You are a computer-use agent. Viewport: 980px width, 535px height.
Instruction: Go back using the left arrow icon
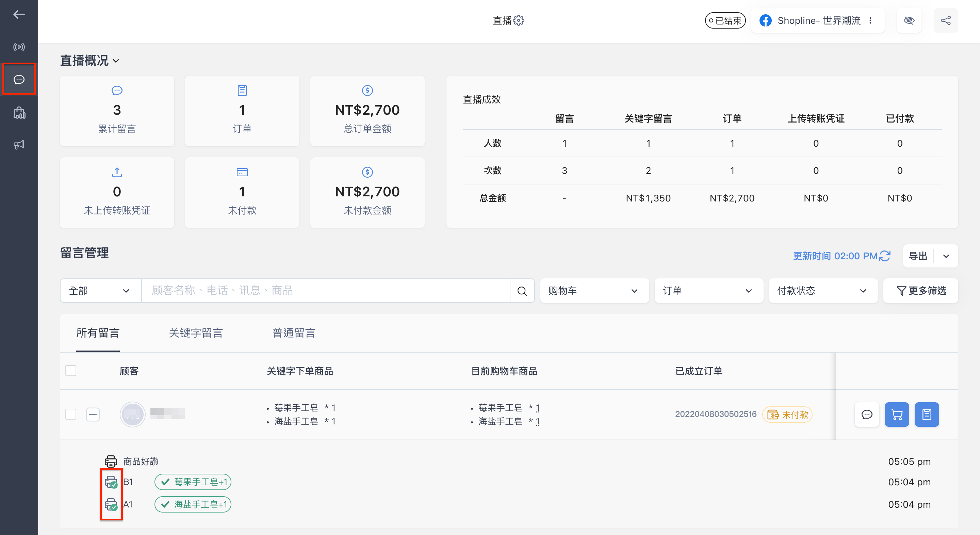click(x=19, y=14)
